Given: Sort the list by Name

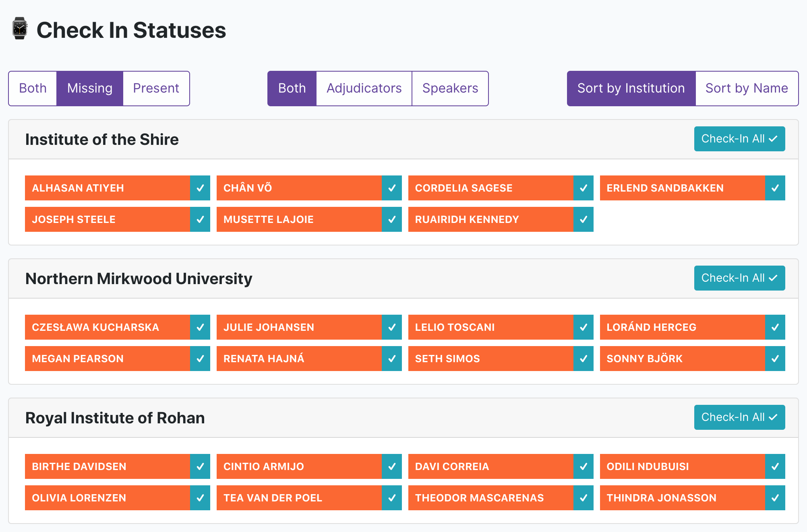Looking at the screenshot, I should 747,89.
